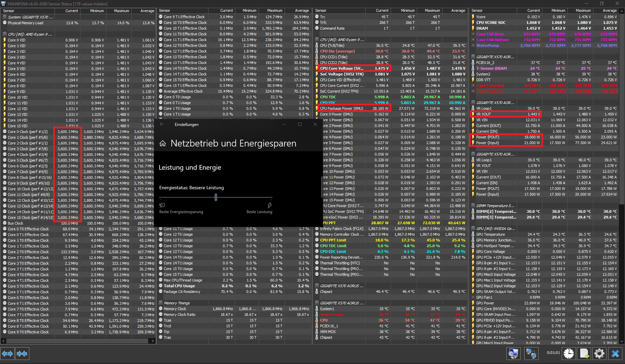Select the Memory Timings group header

(234, 303)
